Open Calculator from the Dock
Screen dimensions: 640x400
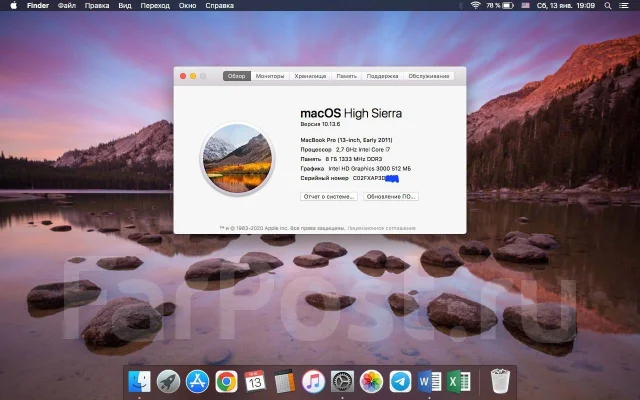284,382
